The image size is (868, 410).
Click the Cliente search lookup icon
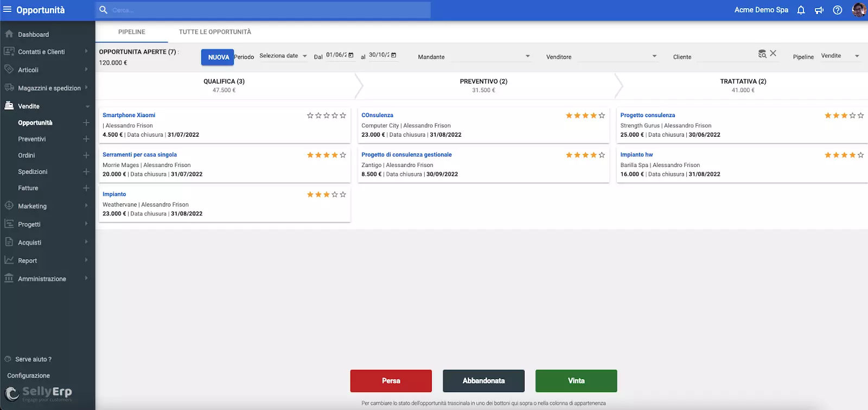(x=762, y=54)
